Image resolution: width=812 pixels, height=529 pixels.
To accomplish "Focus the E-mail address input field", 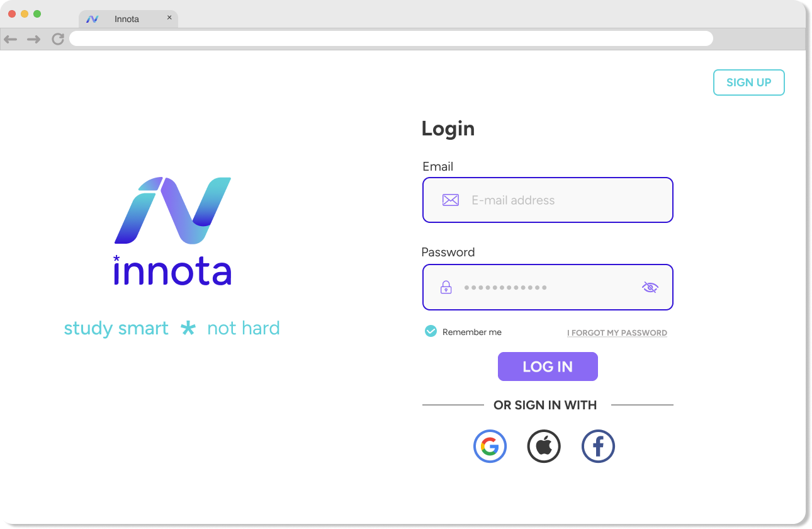I will pyautogui.click(x=548, y=200).
